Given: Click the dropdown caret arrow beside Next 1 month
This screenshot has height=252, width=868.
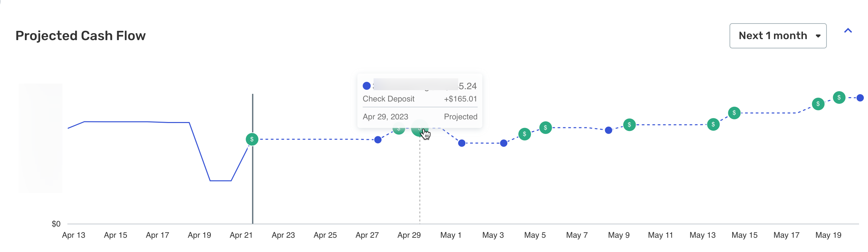Looking at the screenshot, I should pyautogui.click(x=818, y=36).
